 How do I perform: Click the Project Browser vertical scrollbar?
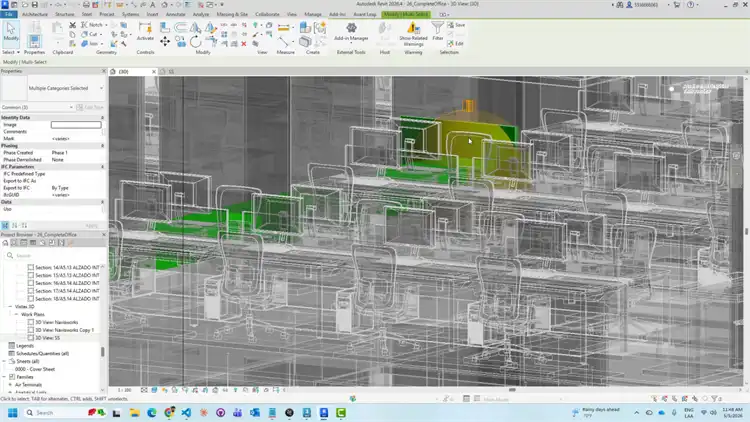pos(102,352)
